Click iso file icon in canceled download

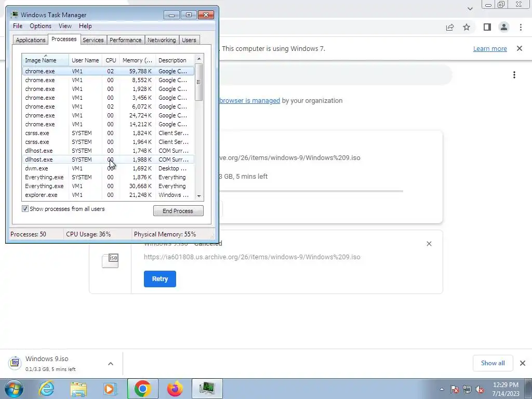click(110, 261)
